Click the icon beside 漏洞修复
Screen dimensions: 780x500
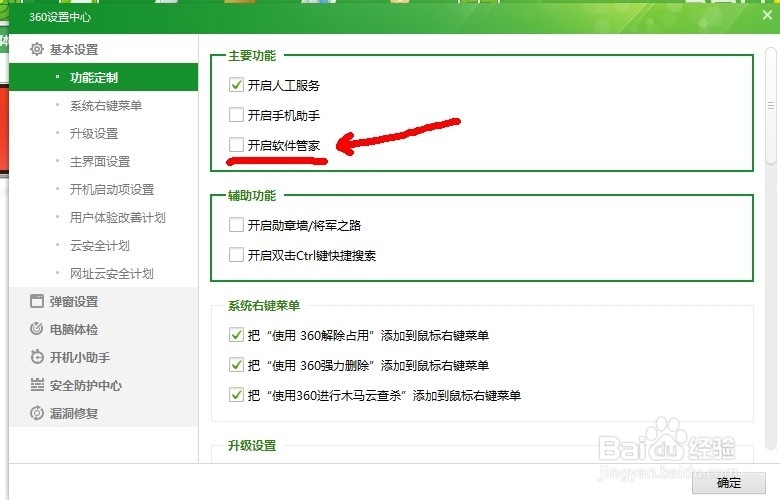click(x=37, y=413)
